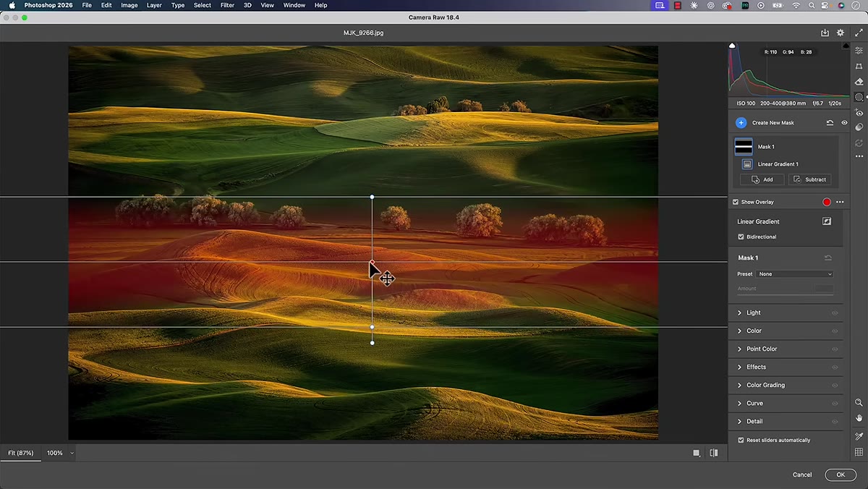Click the OK button
Viewport: 868px width, 489px height.
click(841, 475)
